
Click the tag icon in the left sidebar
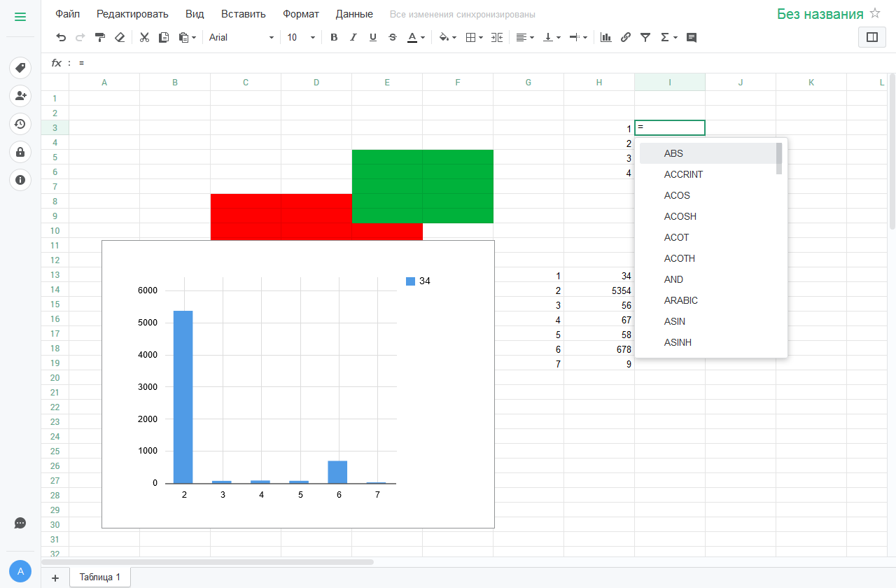click(x=20, y=68)
